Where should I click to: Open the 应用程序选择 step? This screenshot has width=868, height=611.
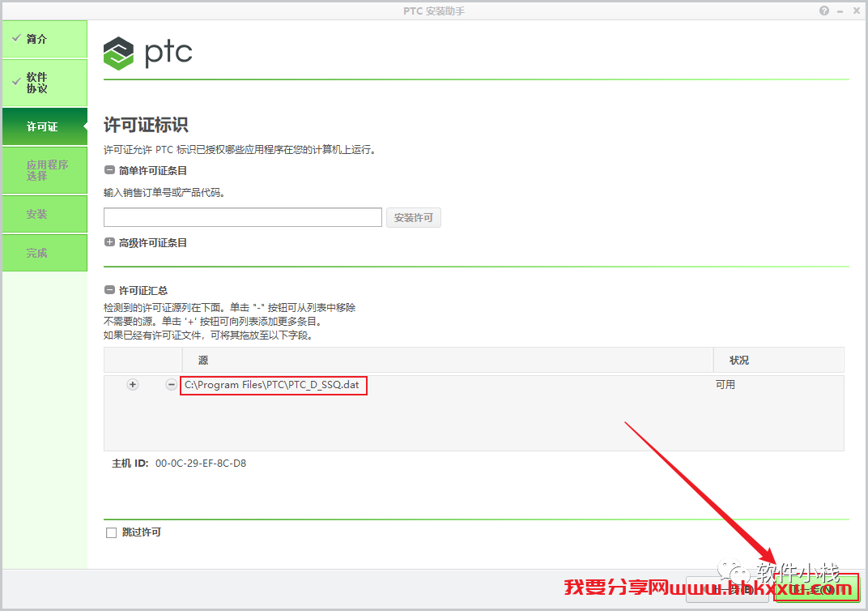pyautogui.click(x=45, y=170)
